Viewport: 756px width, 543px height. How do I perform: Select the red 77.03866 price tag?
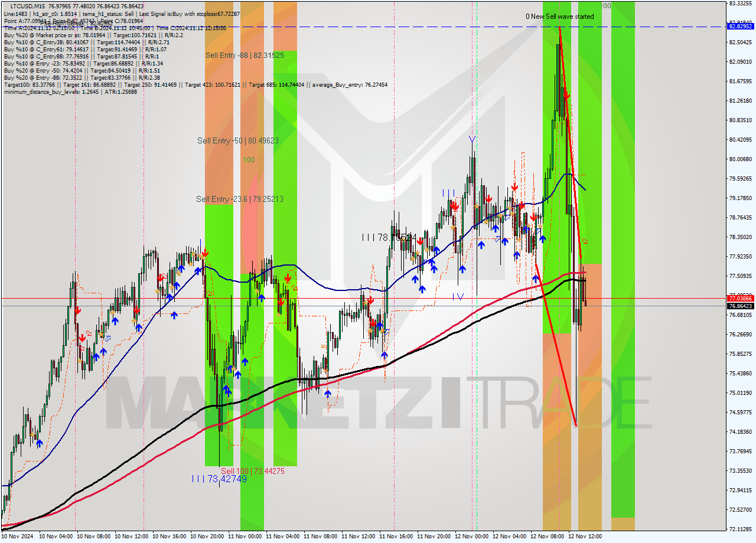pos(740,299)
